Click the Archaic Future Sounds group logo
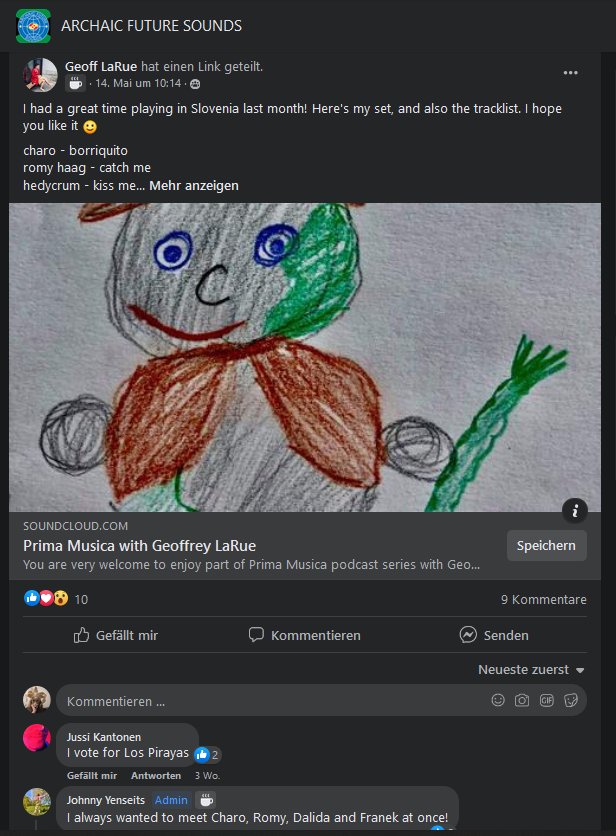616x836 pixels. [33, 25]
